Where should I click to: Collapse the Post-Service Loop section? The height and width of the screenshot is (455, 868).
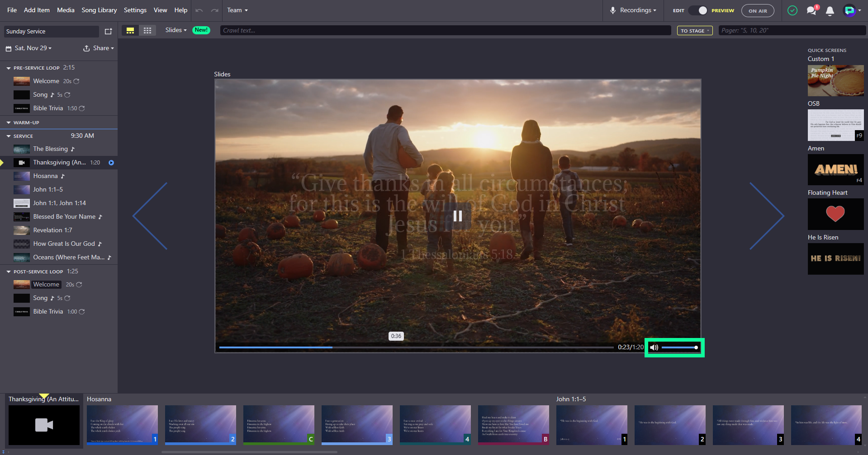[x=9, y=272]
